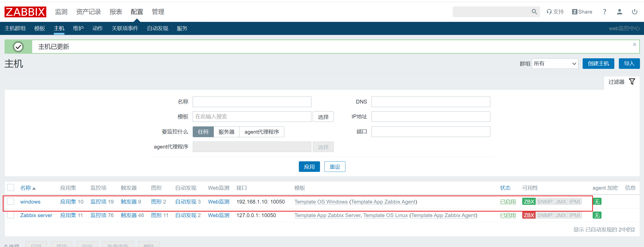Check the windows host checkbox
The height and width of the screenshot is (247, 644).
click(x=11, y=201)
